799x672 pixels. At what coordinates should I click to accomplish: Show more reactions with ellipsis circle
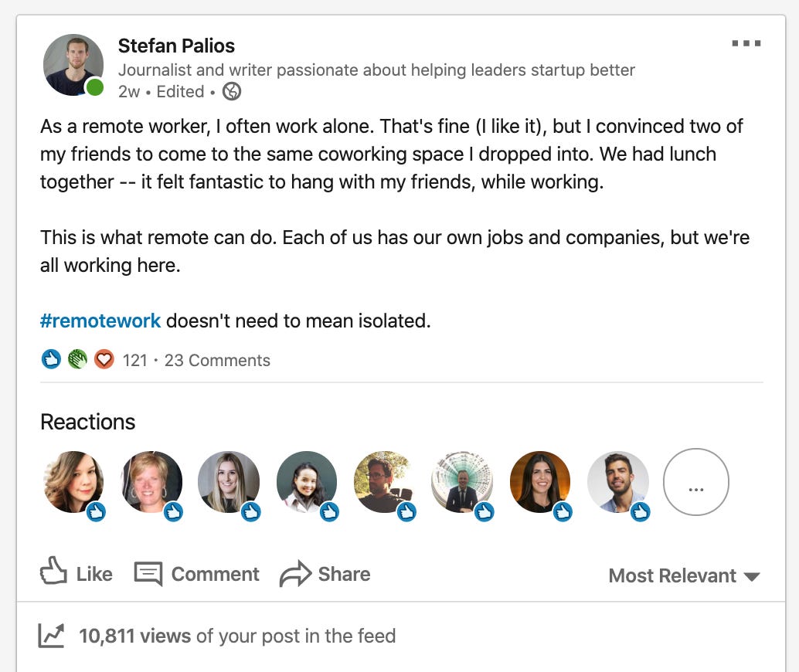(x=695, y=482)
